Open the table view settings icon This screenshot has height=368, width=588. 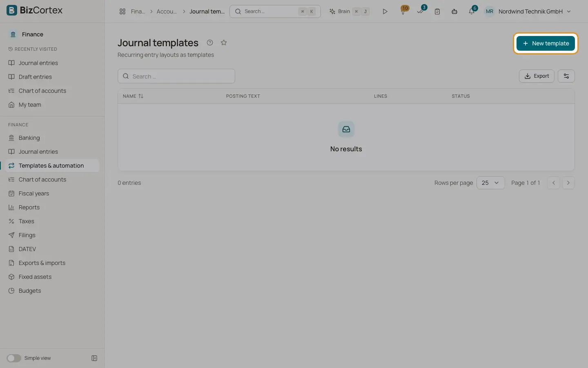566,76
